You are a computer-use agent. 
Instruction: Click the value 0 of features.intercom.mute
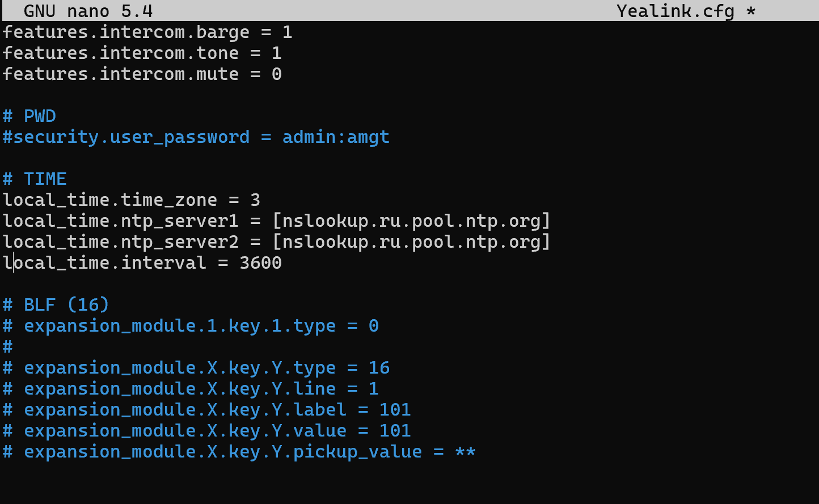point(276,74)
